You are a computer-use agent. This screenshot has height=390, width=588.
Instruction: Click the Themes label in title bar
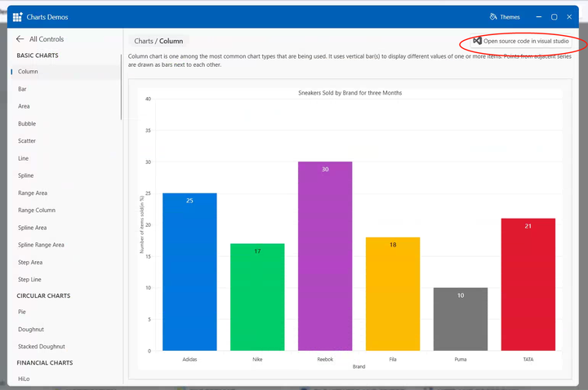510,17
